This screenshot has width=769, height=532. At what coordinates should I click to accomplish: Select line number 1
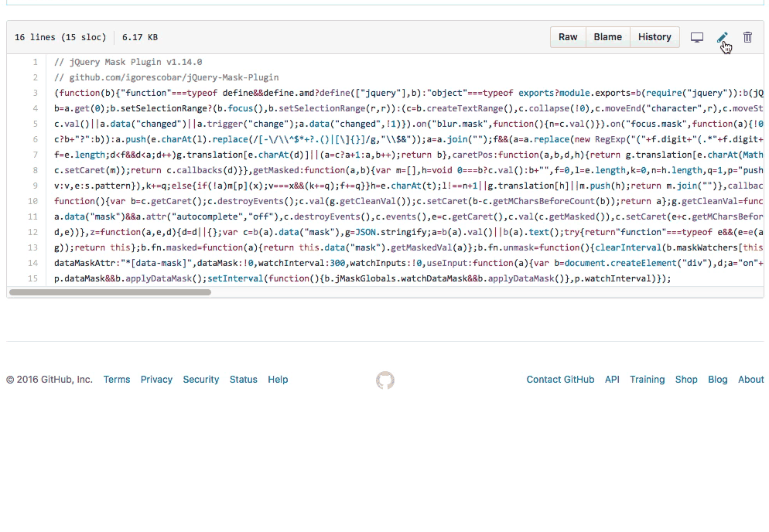click(x=36, y=63)
